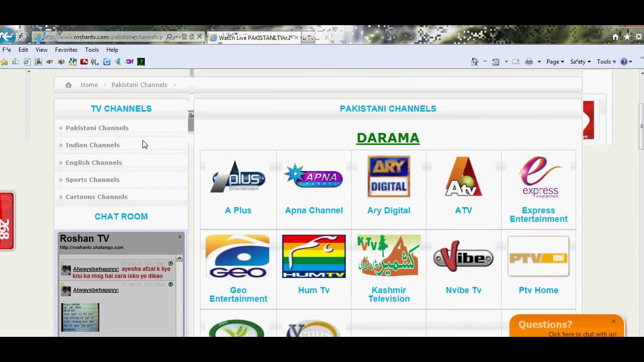
Task: Open the Express Entertainment logo
Action: pos(540,177)
